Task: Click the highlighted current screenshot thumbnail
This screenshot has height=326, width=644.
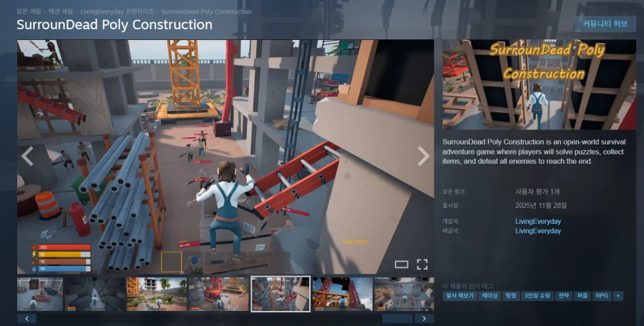Action: [x=280, y=294]
